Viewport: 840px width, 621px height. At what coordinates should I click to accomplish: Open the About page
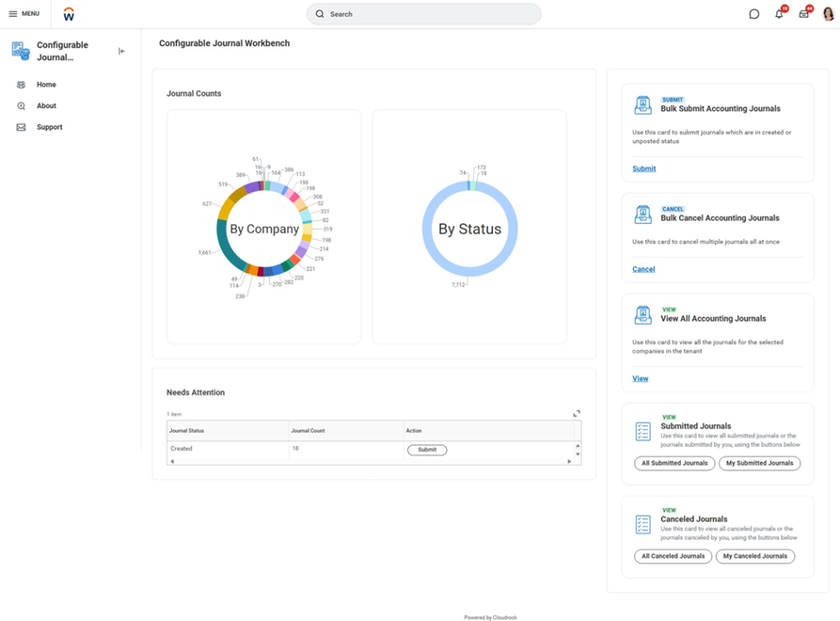45,105
